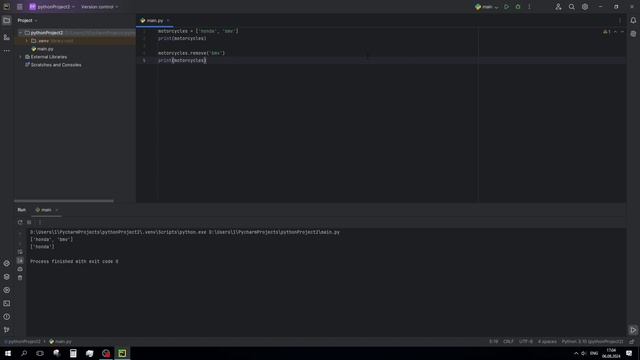Run main with the green play icon
640x360 pixels.
(x=507, y=7)
